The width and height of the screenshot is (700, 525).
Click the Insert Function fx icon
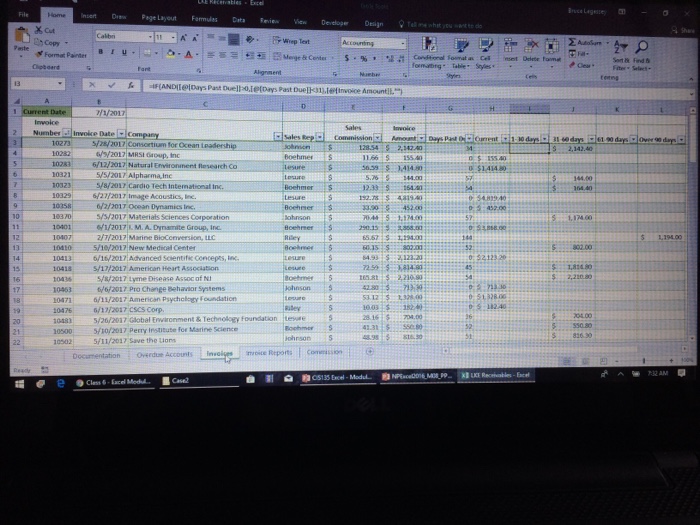(x=131, y=85)
